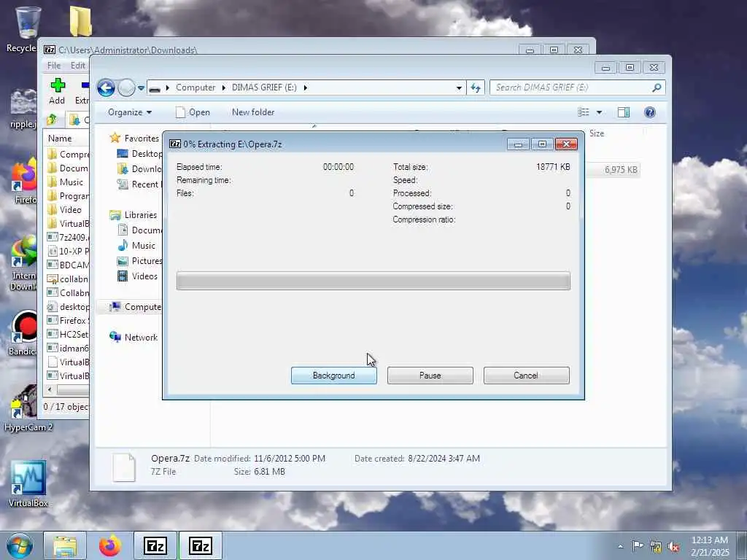Toggle the preview pane icon
Viewport: 747px width, 560px height.
coord(624,112)
